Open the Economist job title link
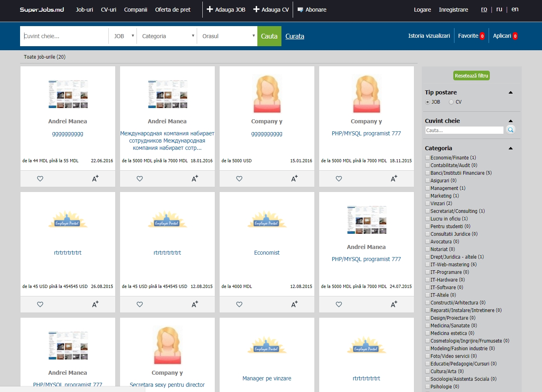The height and width of the screenshot is (392, 542). coord(267,253)
